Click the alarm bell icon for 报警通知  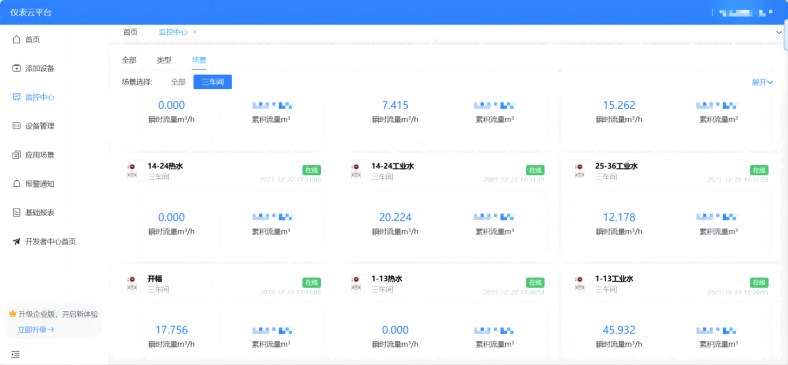click(17, 184)
